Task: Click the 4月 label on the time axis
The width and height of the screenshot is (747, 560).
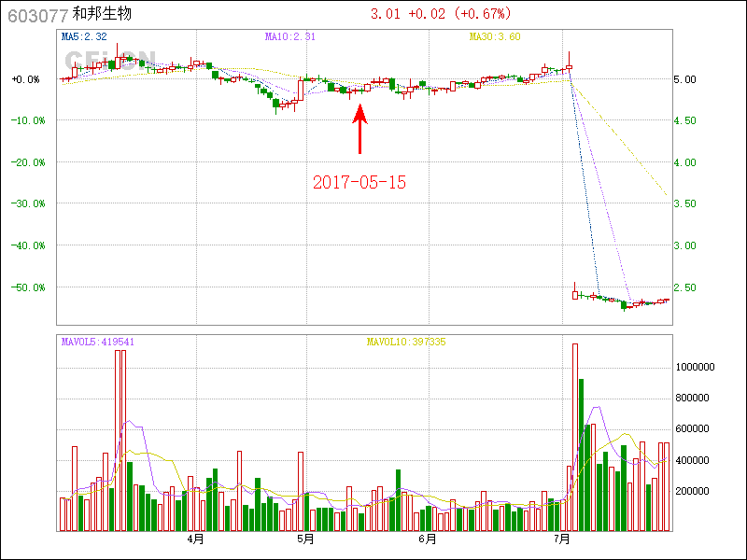Action: [195, 539]
